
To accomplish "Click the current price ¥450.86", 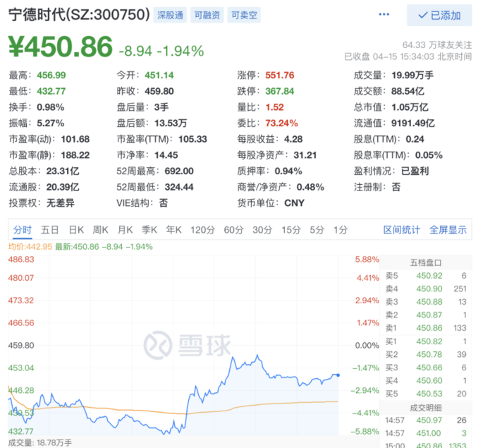I will 61,47.
